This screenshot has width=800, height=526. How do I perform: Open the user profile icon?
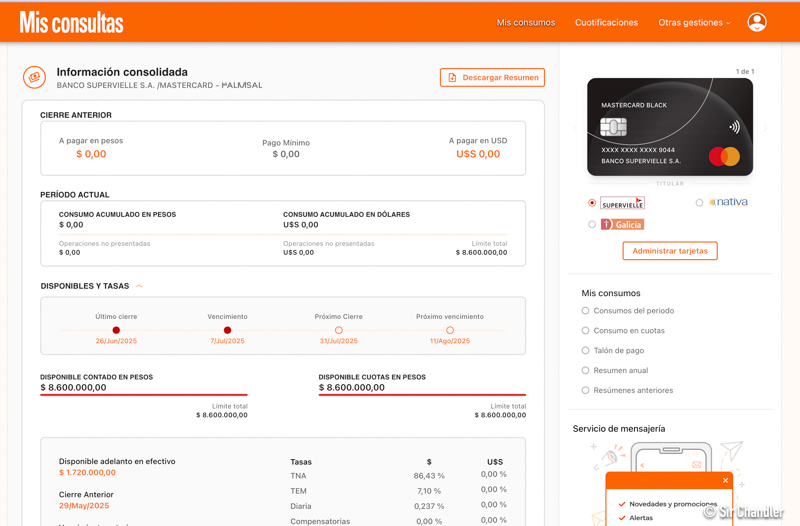point(757,22)
